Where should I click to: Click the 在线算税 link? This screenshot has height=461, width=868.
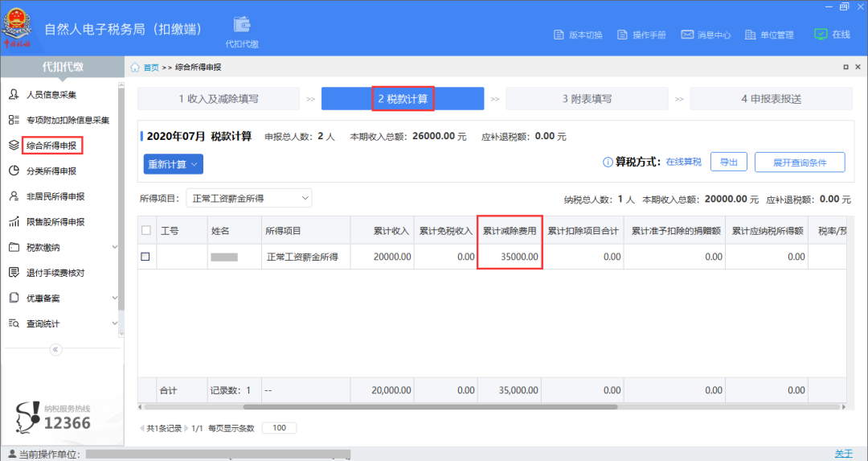684,162
